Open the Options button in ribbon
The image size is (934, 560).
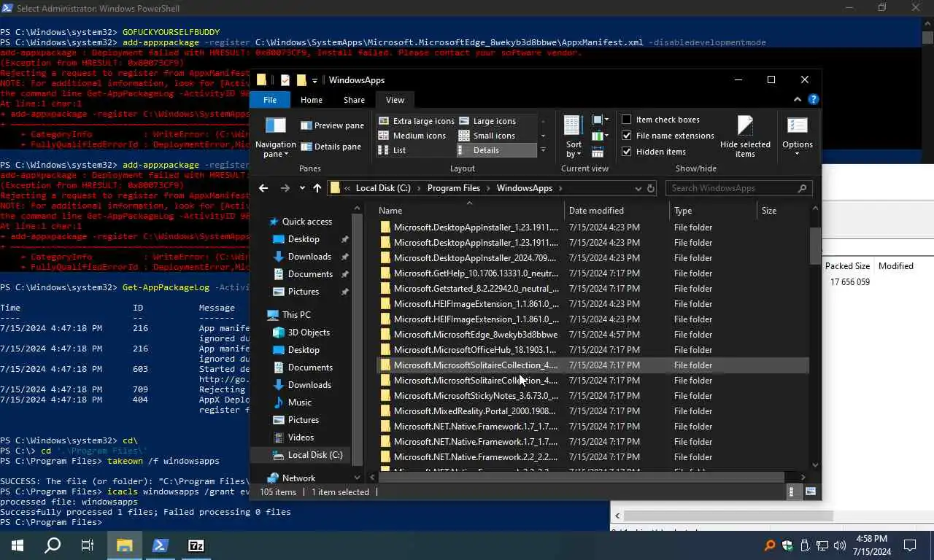coord(797,137)
